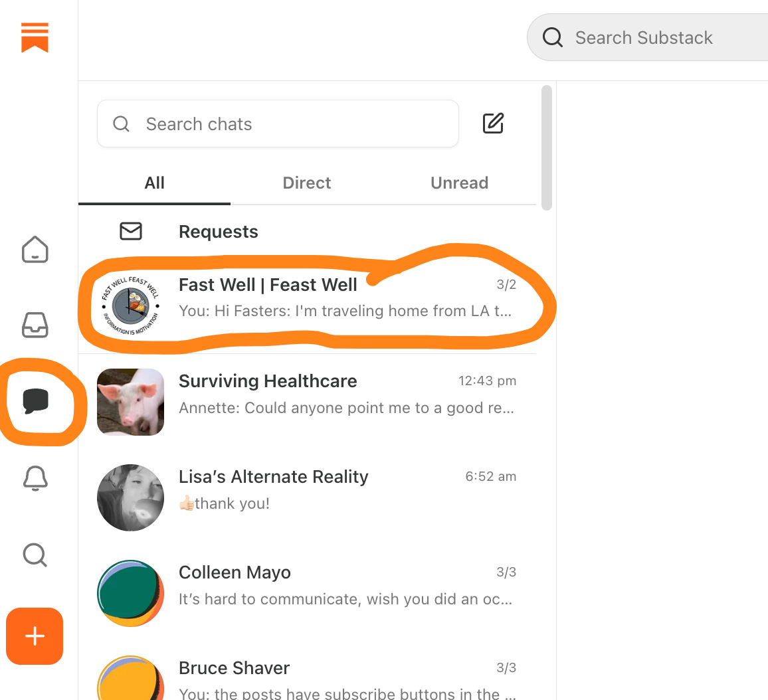Click the chat list scrollbar
Image resolution: width=768 pixels, height=700 pixels.
click(x=547, y=148)
